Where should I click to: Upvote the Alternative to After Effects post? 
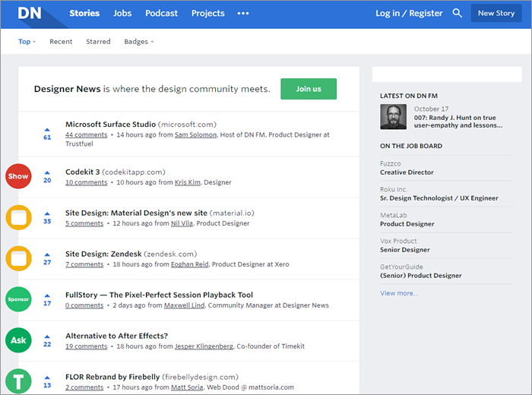coord(47,337)
